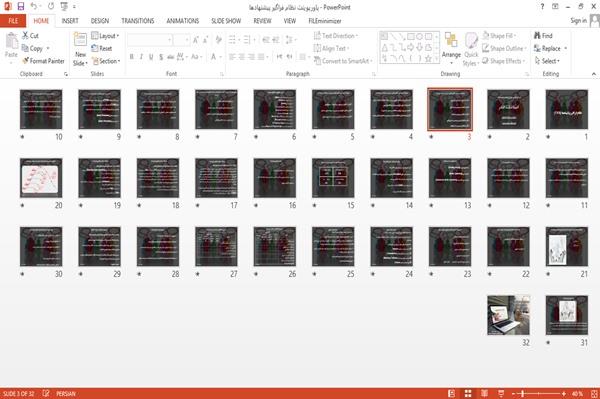Open the Copy dropdown arrow

click(48, 48)
